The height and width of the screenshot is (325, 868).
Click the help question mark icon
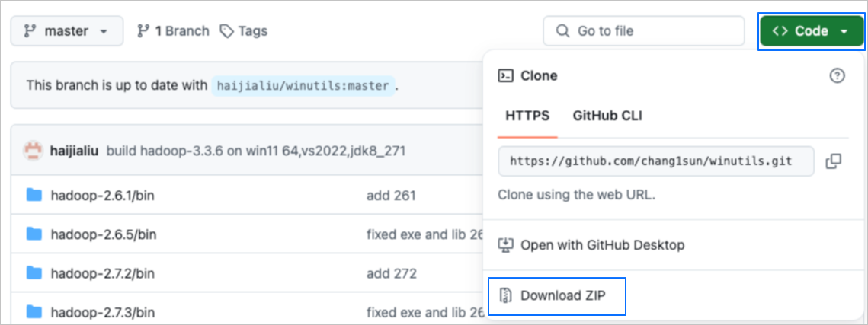click(x=837, y=75)
